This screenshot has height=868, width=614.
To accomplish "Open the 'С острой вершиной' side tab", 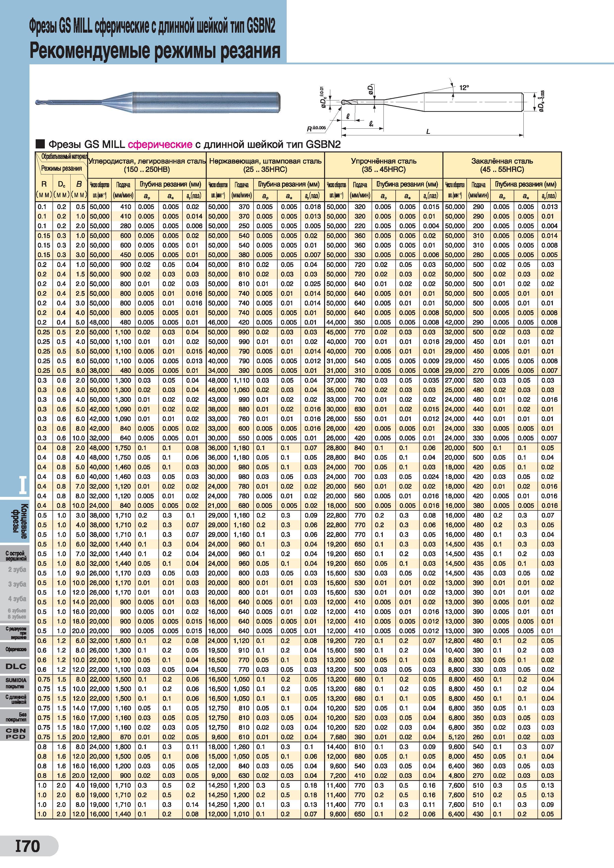I will tap(15, 556).
